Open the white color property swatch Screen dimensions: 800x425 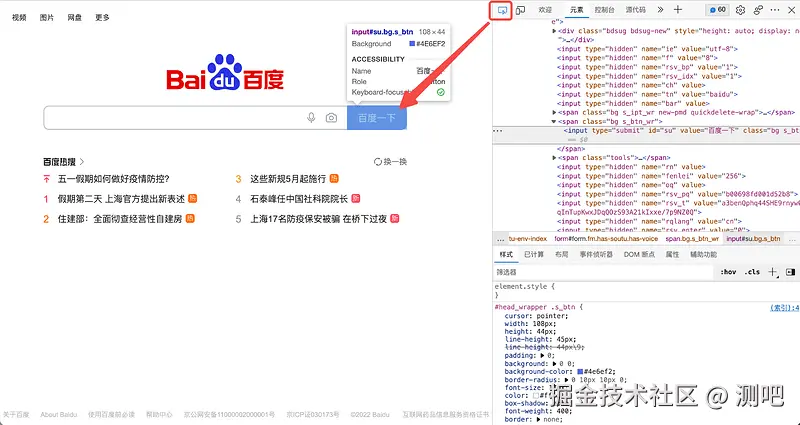click(x=536, y=395)
